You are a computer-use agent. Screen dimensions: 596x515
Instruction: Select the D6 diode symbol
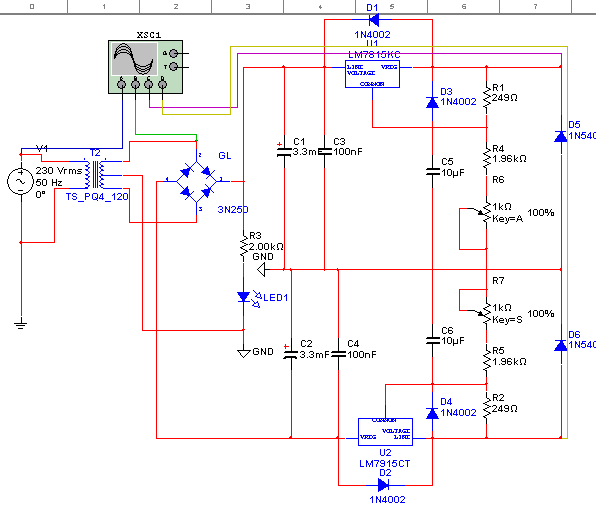click(x=561, y=345)
